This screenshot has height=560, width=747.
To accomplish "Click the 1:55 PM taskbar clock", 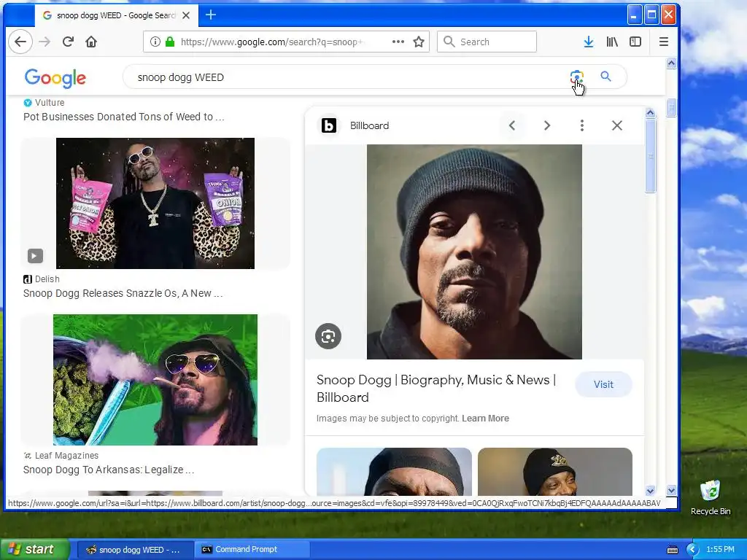I will (x=720, y=550).
